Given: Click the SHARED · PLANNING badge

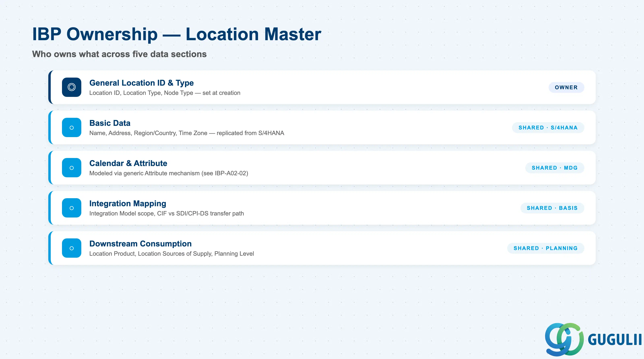Looking at the screenshot, I should pyautogui.click(x=546, y=248).
